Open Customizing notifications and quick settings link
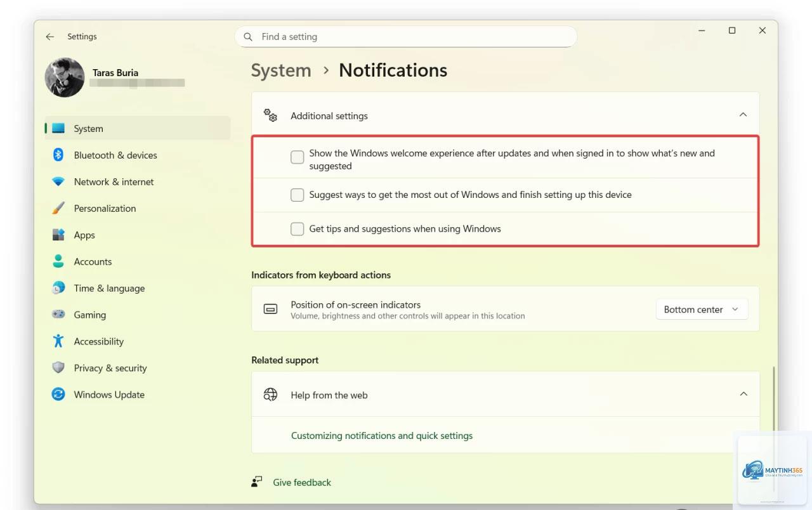Image resolution: width=812 pixels, height=510 pixels. tap(381, 436)
